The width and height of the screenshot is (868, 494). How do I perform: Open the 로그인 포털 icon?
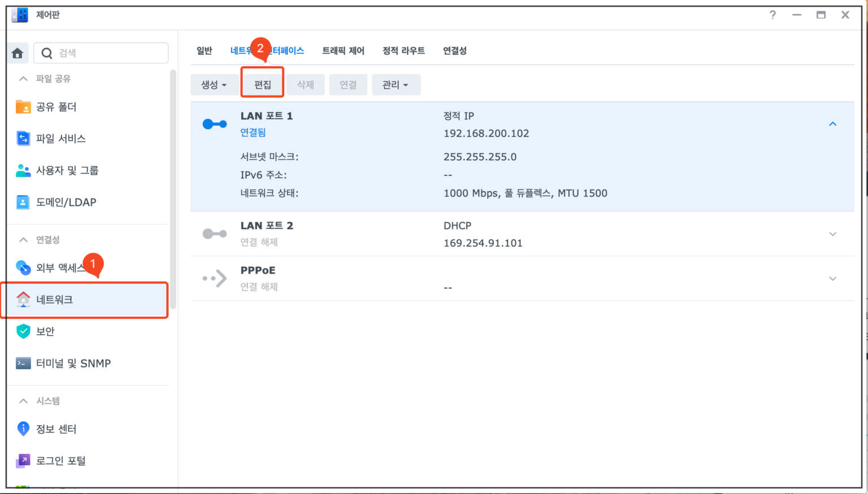click(23, 461)
